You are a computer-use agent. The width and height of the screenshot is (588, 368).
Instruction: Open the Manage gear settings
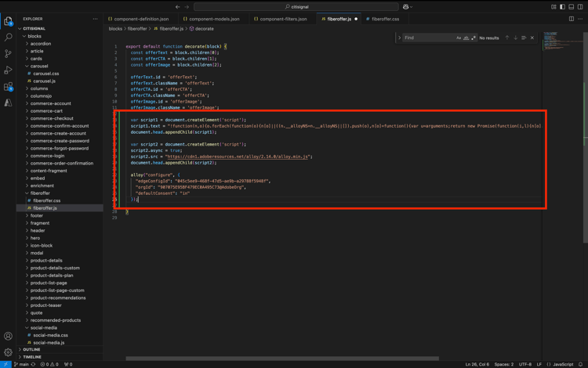(x=9, y=352)
